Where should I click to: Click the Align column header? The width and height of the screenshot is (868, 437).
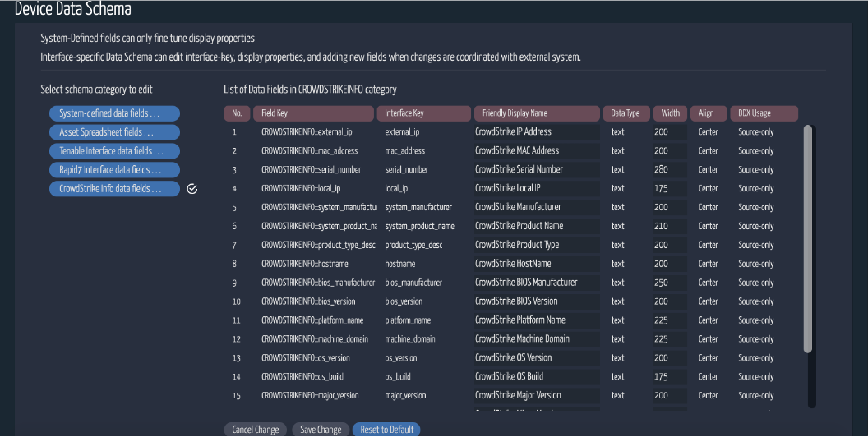point(708,113)
